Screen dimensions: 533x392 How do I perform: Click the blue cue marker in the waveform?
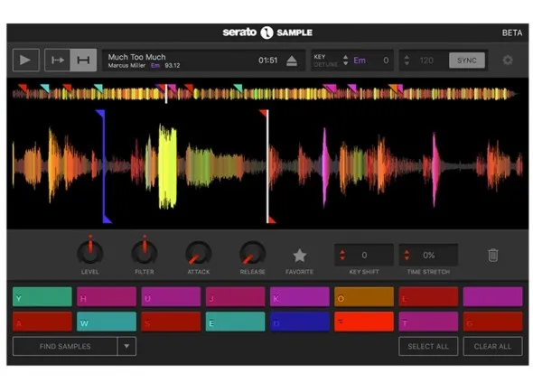point(104,166)
